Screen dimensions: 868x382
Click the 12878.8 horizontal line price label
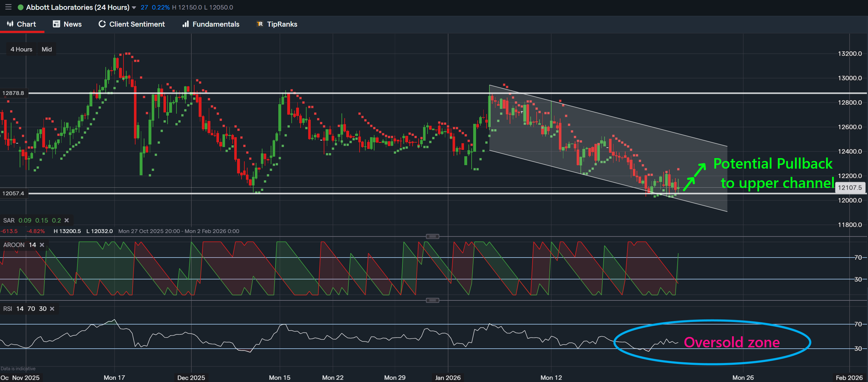(x=13, y=93)
